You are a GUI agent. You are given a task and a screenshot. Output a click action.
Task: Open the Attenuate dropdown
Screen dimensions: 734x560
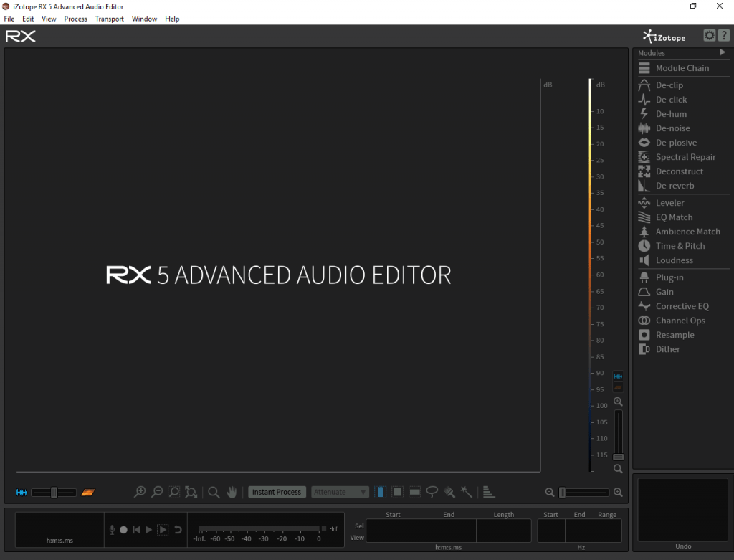[x=340, y=492]
